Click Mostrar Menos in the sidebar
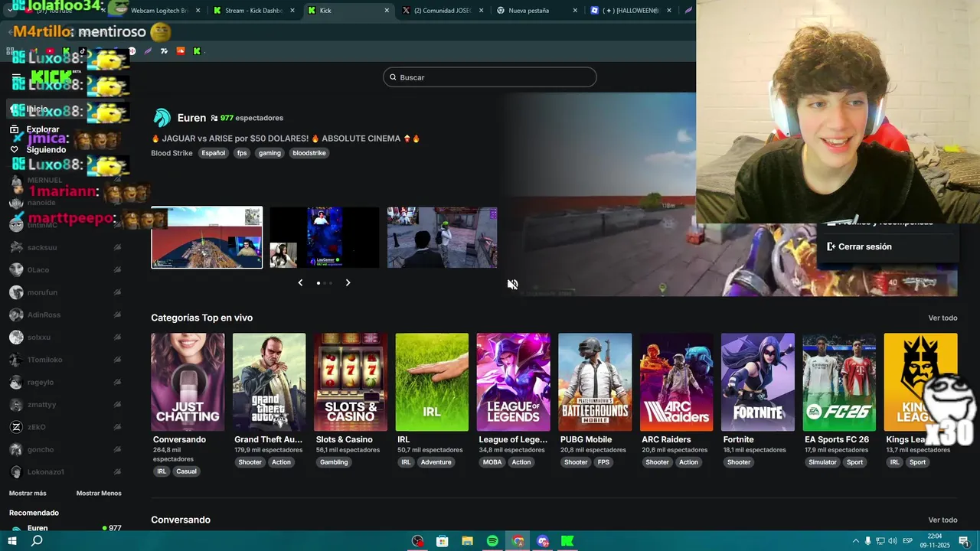This screenshot has height=551, width=980. pyautogui.click(x=99, y=493)
